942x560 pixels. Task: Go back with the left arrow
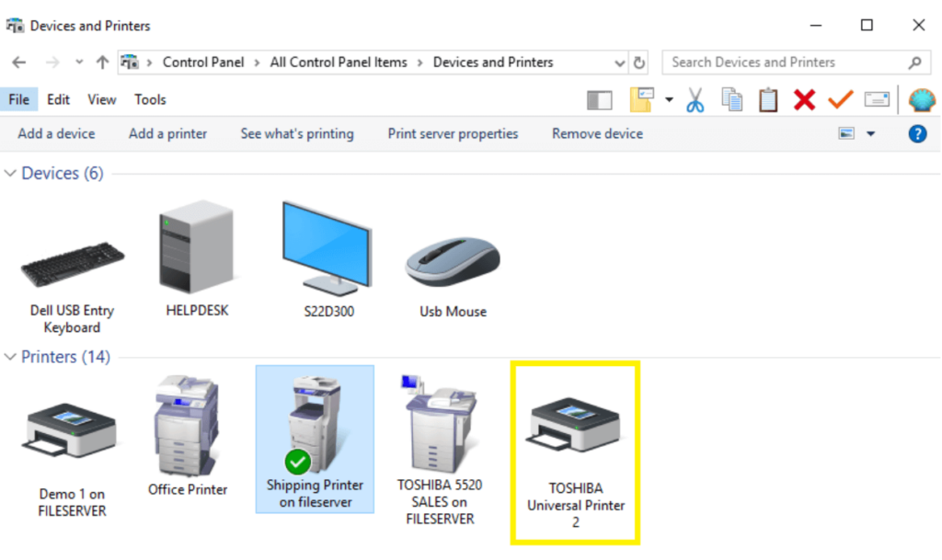[x=19, y=63]
